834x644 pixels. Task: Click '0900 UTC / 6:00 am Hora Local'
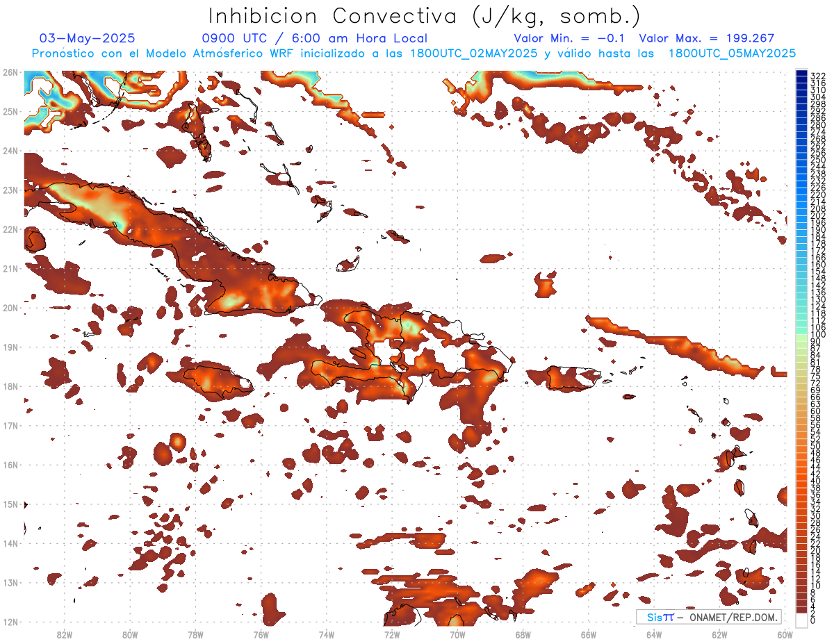[315, 38]
